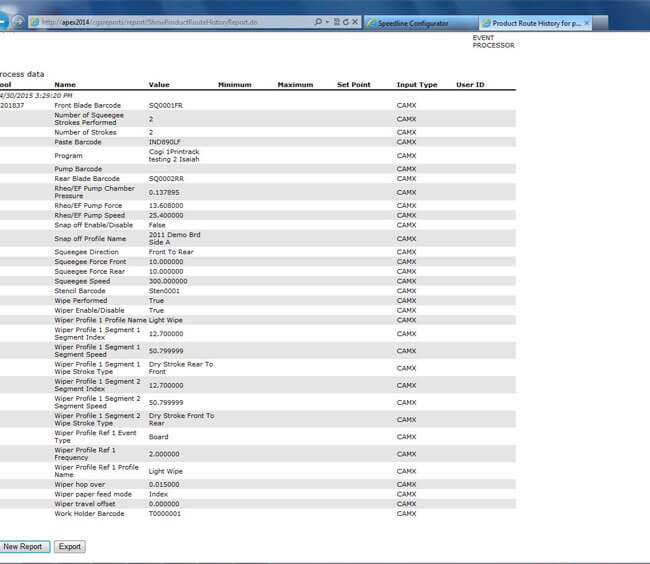This screenshot has height=564, width=650.
Task: Select the Product Route History tab
Action: pyautogui.click(x=535, y=23)
